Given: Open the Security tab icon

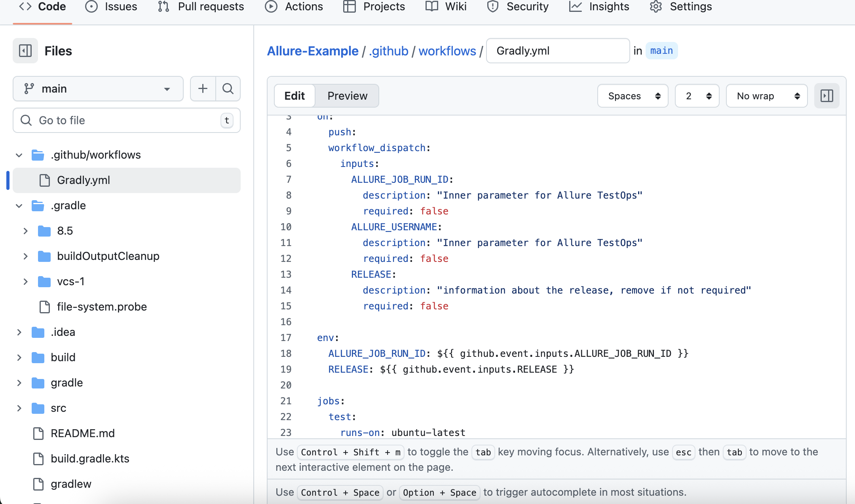Looking at the screenshot, I should 492,7.
